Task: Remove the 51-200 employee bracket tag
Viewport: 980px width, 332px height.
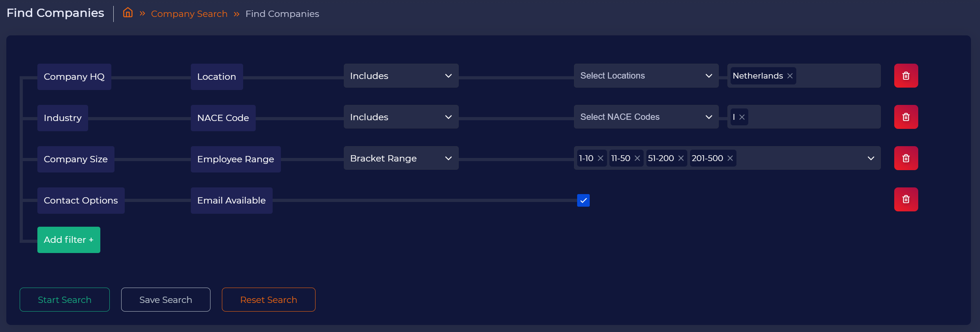Action: [681, 158]
